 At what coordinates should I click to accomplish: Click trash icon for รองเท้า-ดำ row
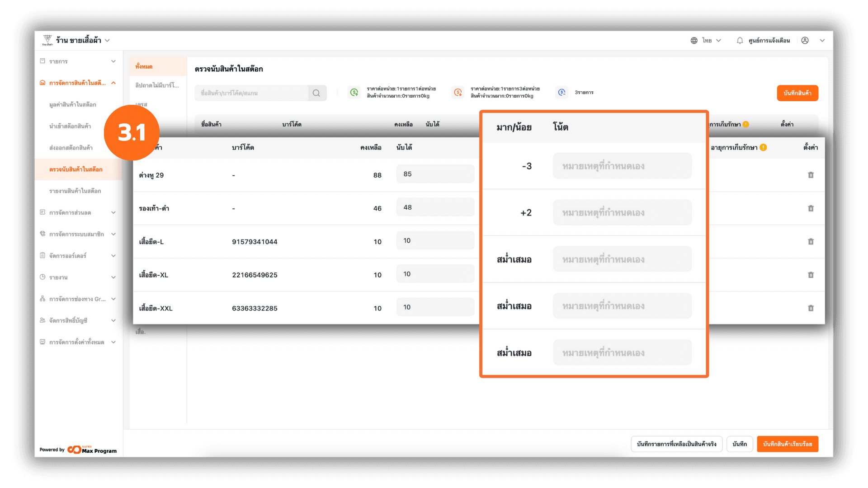tap(811, 208)
